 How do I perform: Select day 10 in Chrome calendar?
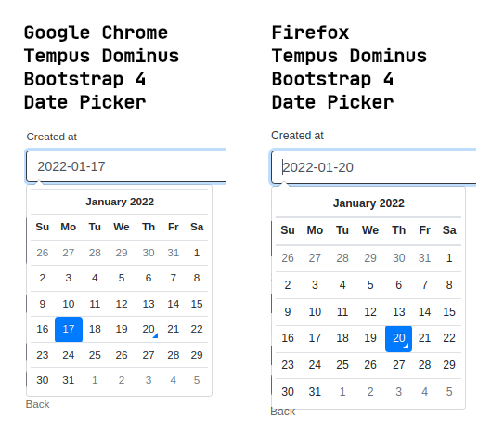click(x=69, y=304)
